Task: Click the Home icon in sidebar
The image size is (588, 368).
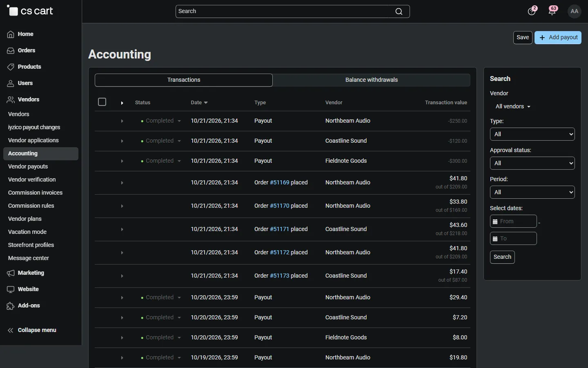Action: pos(11,34)
